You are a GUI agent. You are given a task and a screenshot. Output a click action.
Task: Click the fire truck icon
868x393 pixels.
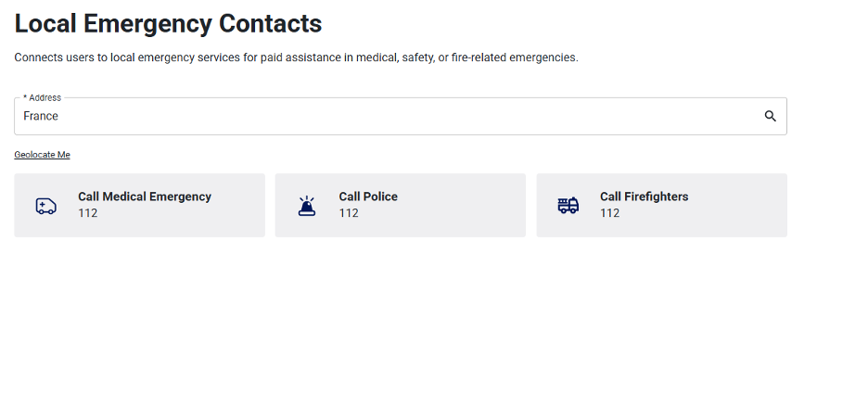point(568,206)
